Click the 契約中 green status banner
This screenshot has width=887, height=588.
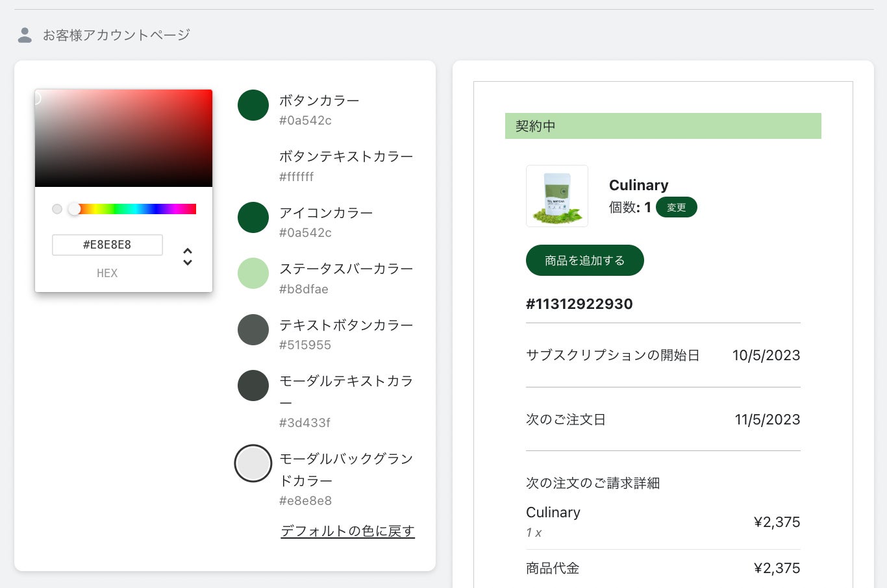pyautogui.click(x=663, y=126)
